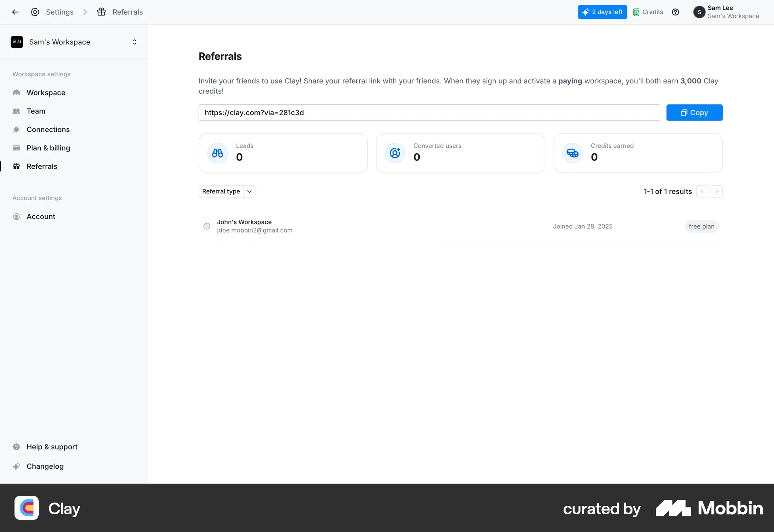Click the binoculars Leads icon
The image size is (774, 532).
[x=217, y=153]
